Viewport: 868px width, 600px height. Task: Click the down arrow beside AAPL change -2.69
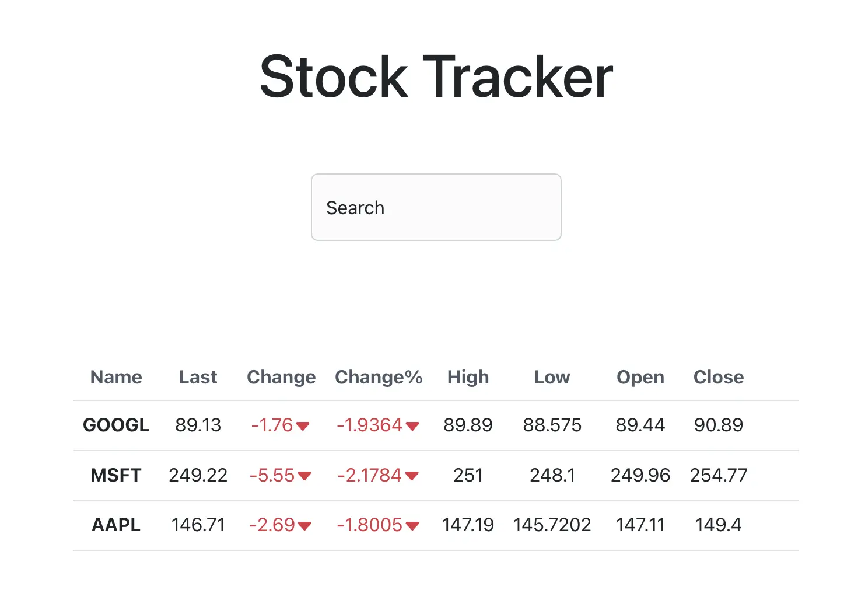tap(304, 526)
